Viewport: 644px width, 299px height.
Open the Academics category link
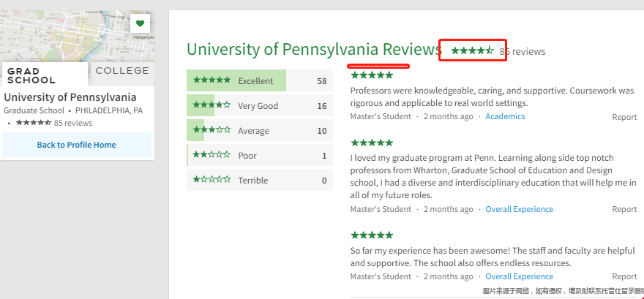click(505, 116)
